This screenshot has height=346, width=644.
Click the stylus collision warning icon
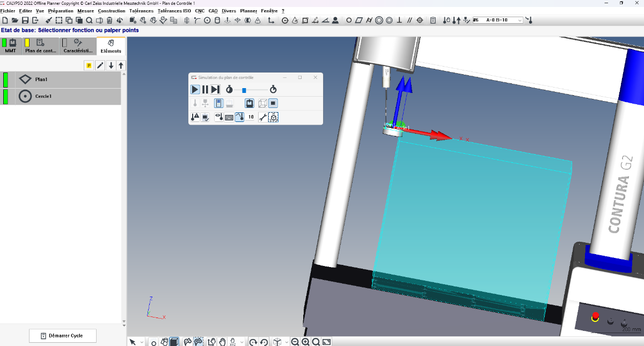click(195, 117)
